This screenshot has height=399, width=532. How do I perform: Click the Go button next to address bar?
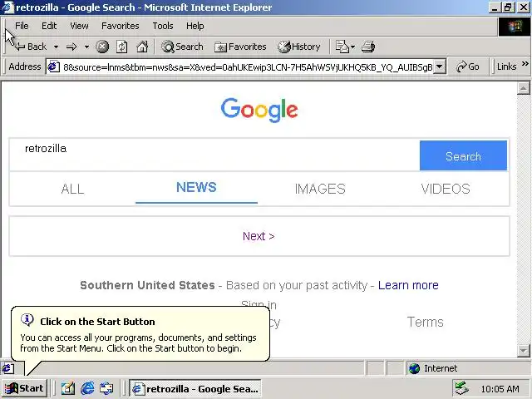(468, 66)
